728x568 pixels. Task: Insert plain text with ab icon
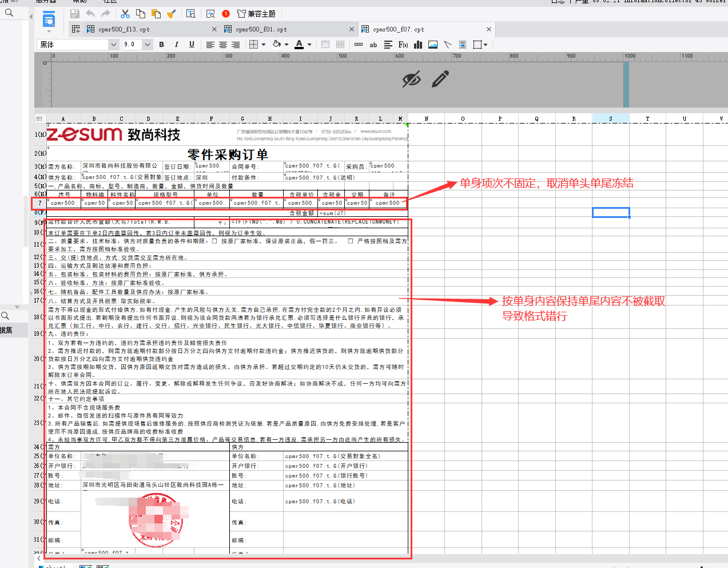coord(373,45)
